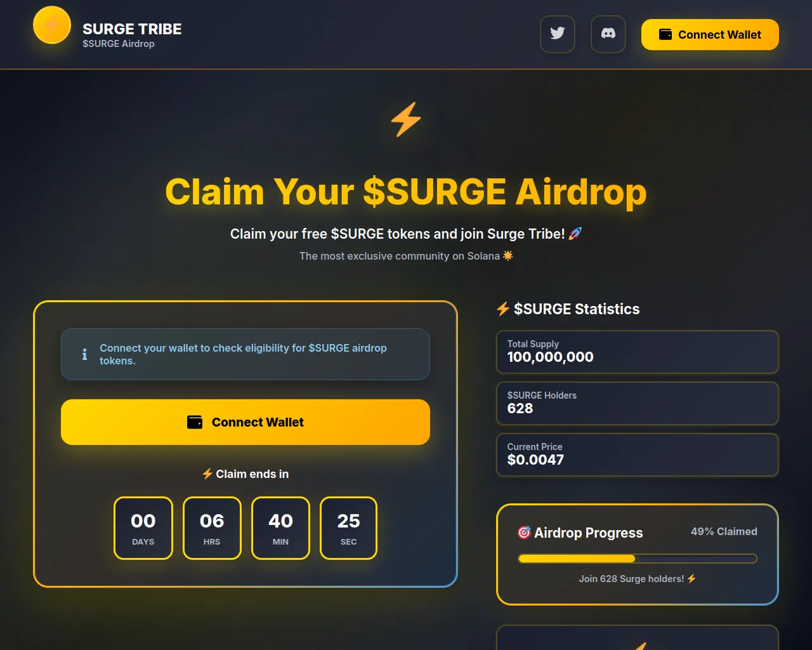Click the DAYS countdown box
The image size is (812, 650).
[143, 528]
